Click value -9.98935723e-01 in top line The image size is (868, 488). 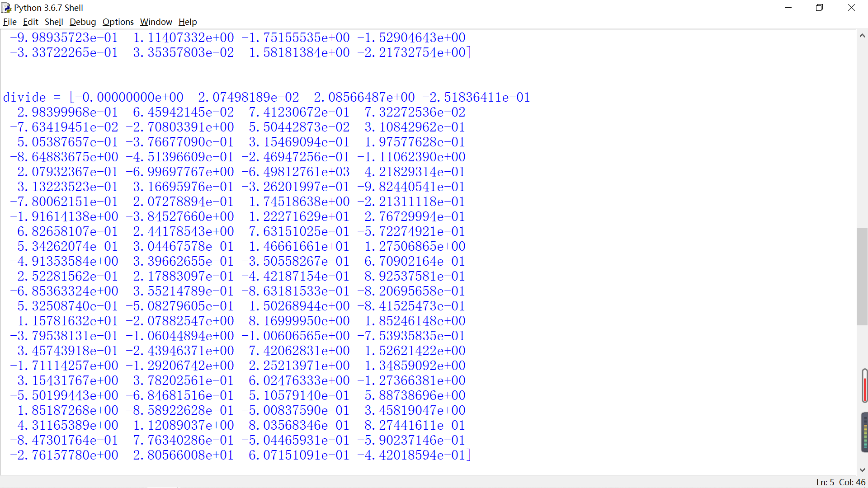pyautogui.click(x=64, y=38)
